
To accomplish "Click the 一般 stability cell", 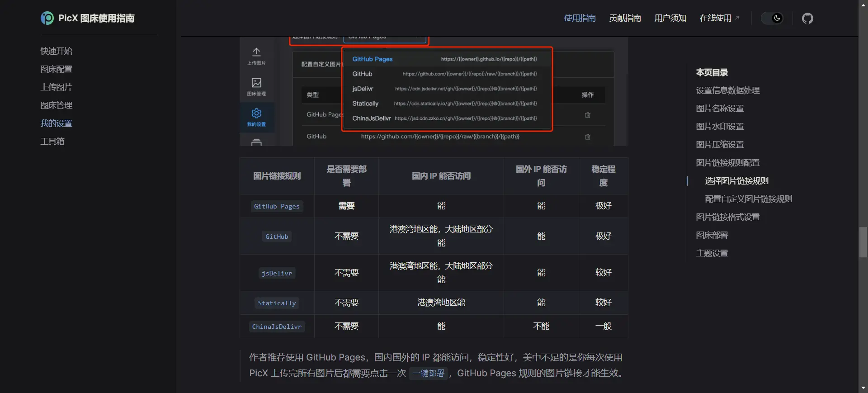I will (603, 326).
